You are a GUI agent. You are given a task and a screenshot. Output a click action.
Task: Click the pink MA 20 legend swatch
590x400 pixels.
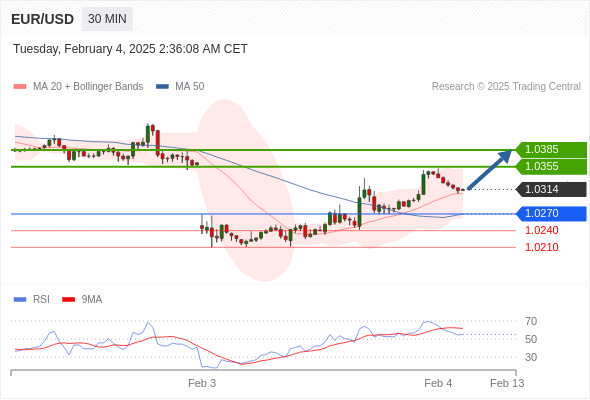pos(20,87)
